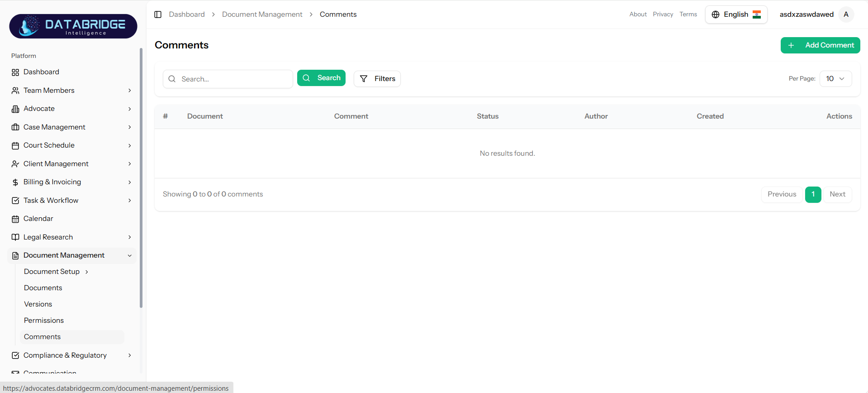Click the plus icon on Add Comment

tap(791, 45)
